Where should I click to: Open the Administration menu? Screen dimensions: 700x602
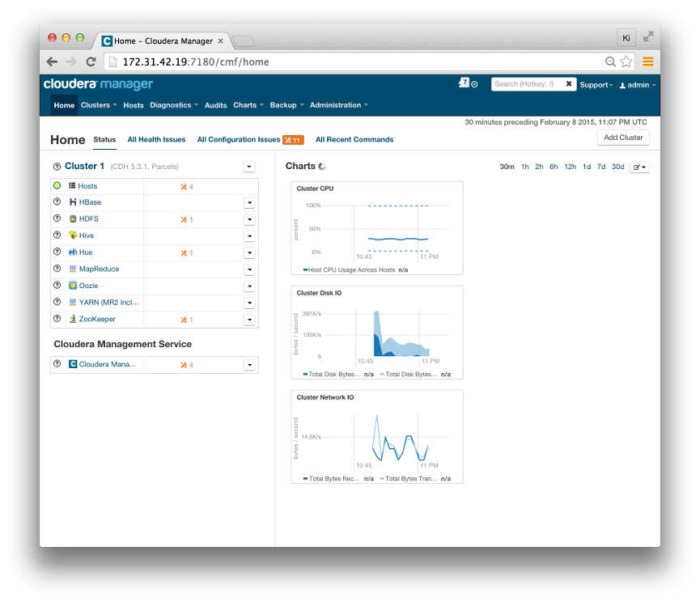(x=339, y=105)
